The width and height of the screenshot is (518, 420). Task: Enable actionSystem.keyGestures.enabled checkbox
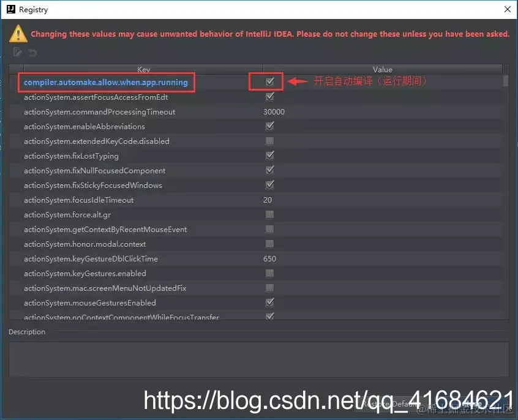pyautogui.click(x=269, y=273)
